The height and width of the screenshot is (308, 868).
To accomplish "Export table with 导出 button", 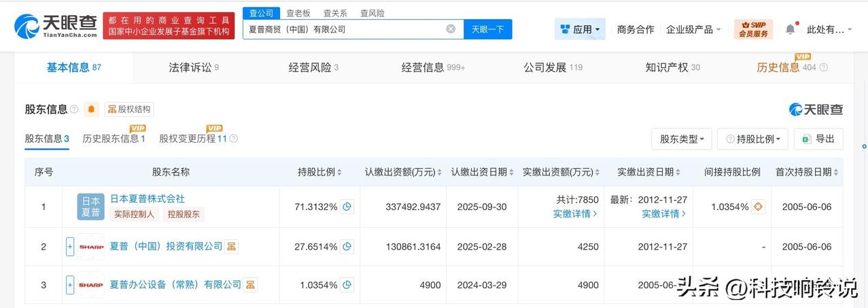I will point(818,139).
